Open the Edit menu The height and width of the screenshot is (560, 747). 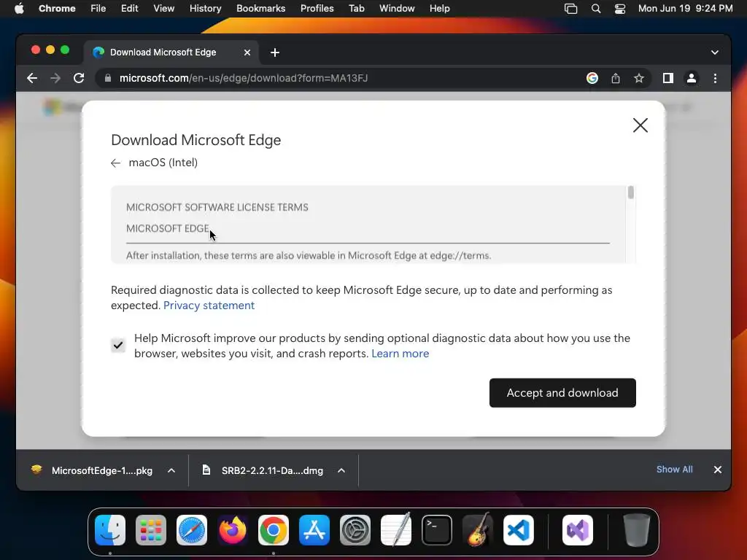129,9
